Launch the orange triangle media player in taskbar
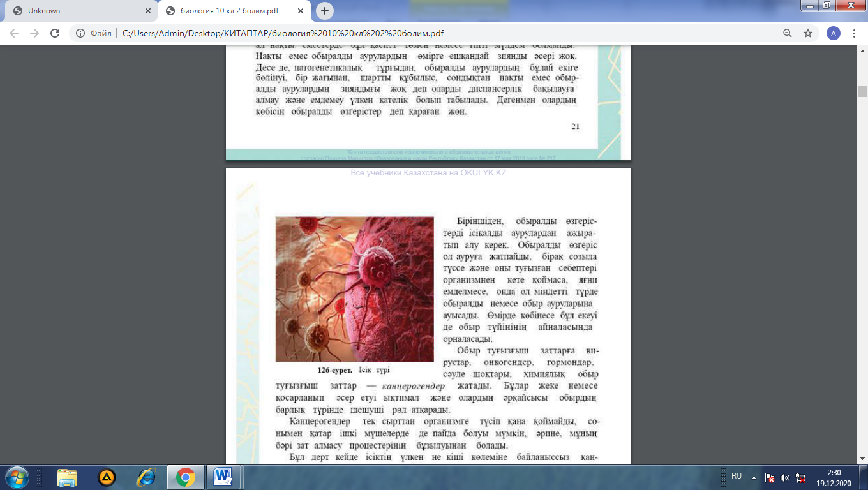Image resolution: width=868 pixels, height=490 pixels. [x=107, y=477]
